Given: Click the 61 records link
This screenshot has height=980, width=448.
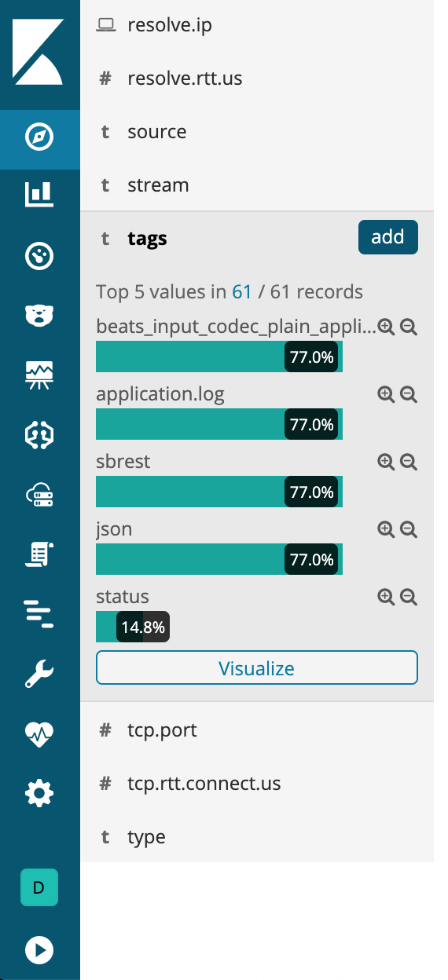Looking at the screenshot, I should 242,292.
